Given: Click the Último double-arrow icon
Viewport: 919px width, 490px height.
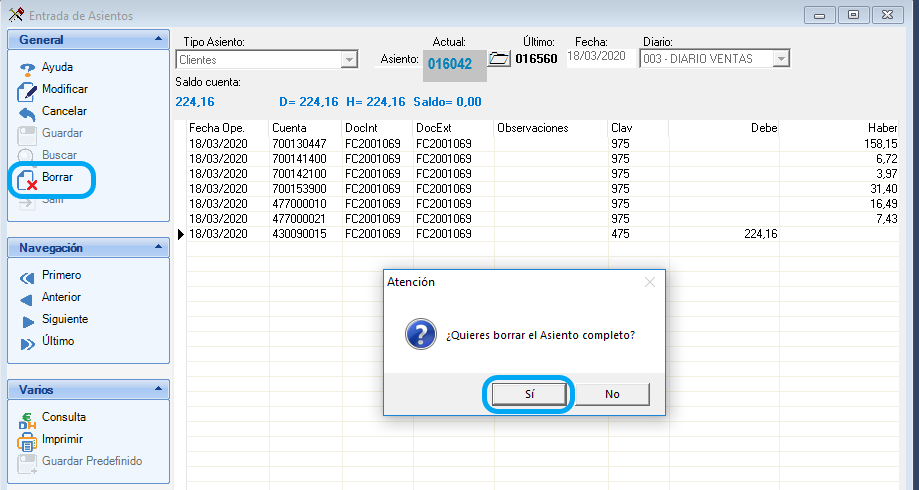Looking at the screenshot, I should click(x=28, y=343).
